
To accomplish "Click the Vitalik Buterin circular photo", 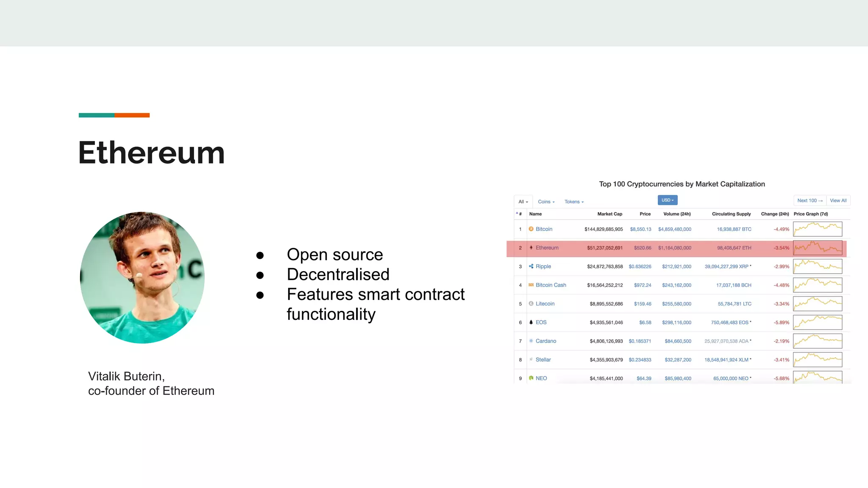I will pyautogui.click(x=142, y=277).
